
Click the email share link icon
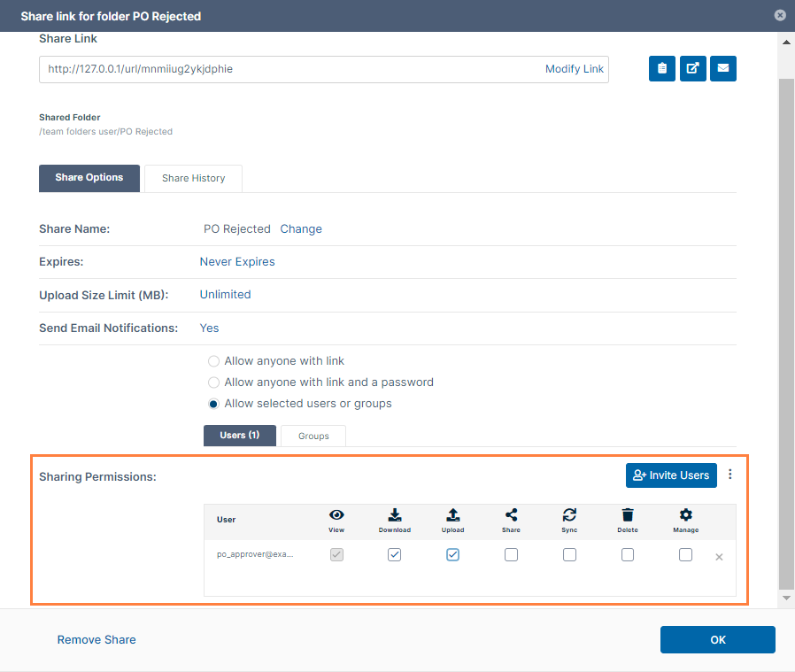(723, 68)
